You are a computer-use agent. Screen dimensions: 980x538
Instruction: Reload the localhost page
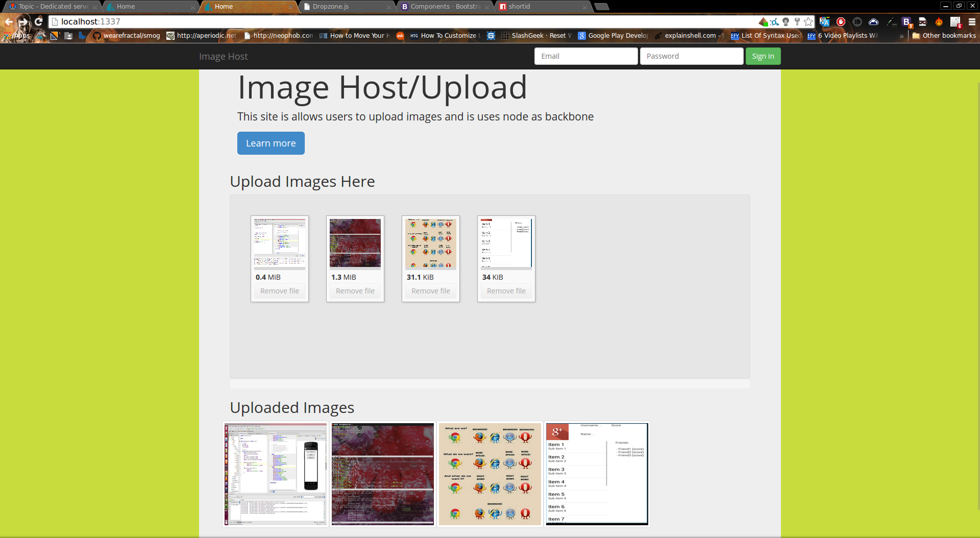click(x=38, y=21)
